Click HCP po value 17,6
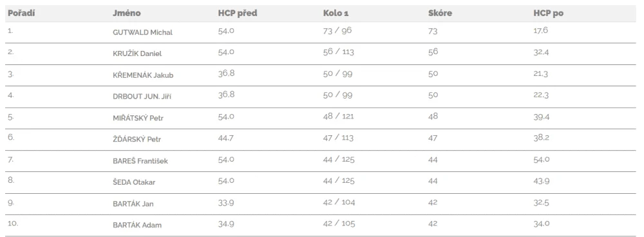 (x=541, y=30)
